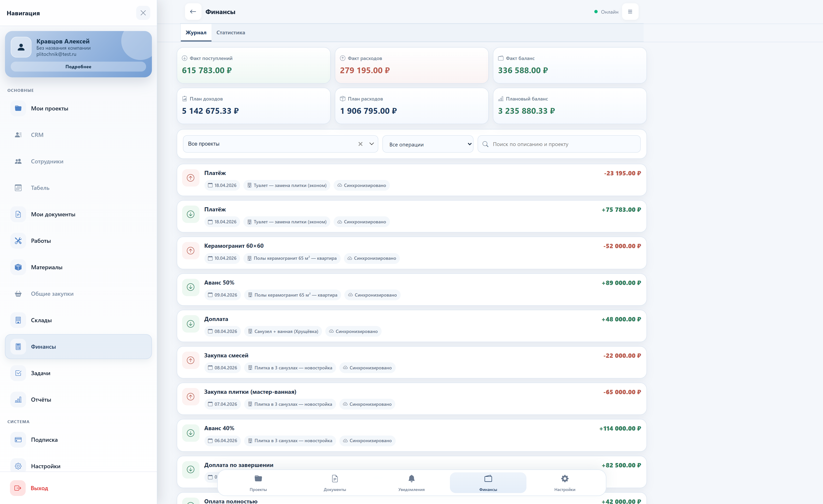Expand the Все проекты dropdown chevron
The height and width of the screenshot is (504, 823).
[371, 144]
